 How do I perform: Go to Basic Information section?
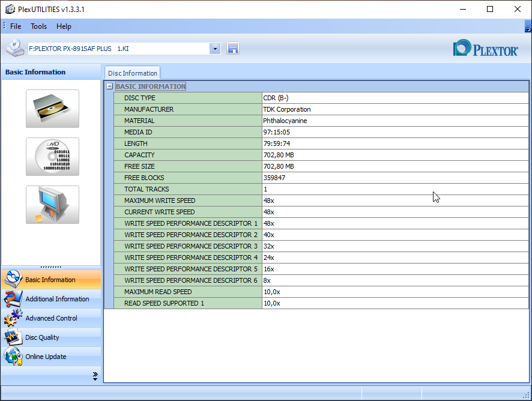[x=51, y=280]
